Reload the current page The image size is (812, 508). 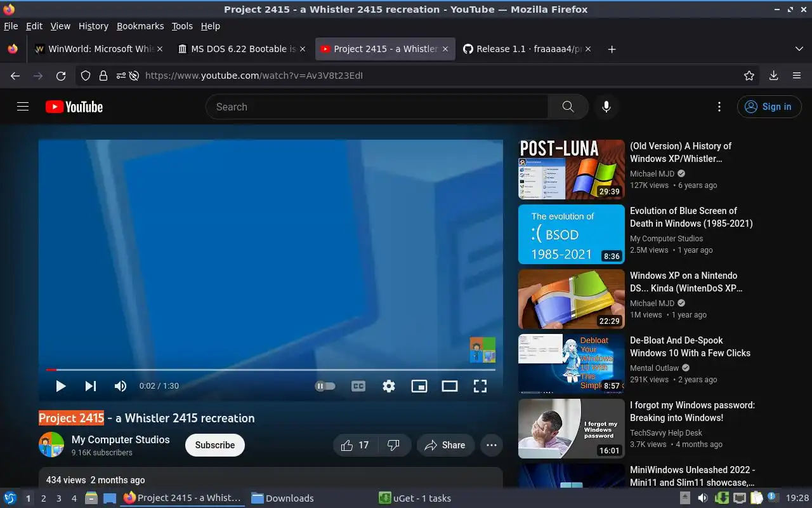point(61,76)
